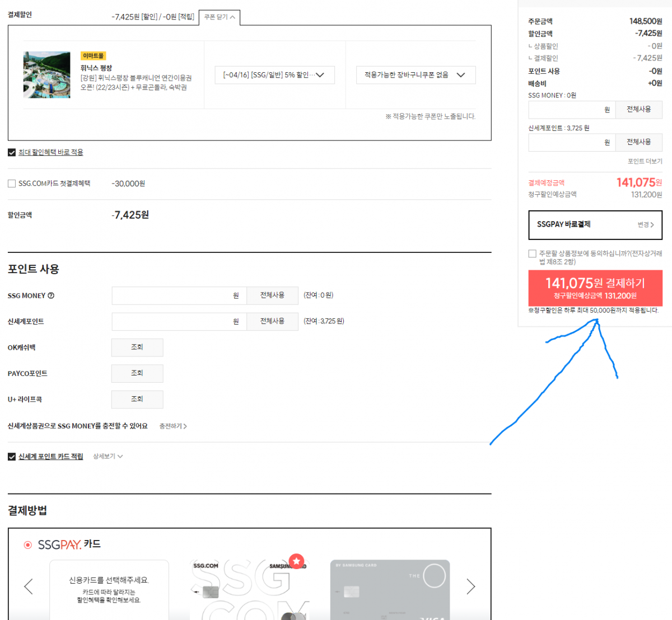Image resolution: width=672 pixels, height=620 pixels.
Task: Toggle 신세계 포인트 카드 적립 checkbox
Action: pos(12,457)
